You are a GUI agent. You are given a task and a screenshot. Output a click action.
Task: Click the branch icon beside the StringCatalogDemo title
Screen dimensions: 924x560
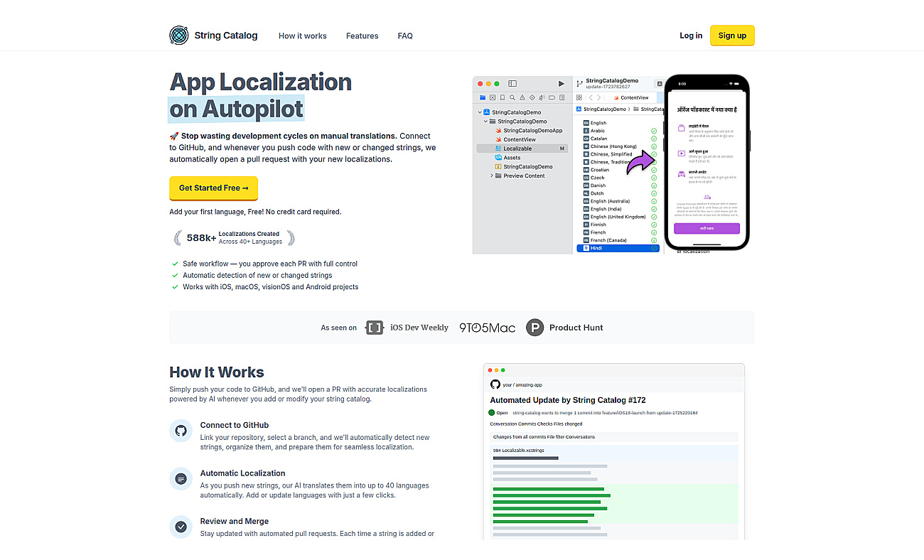click(x=579, y=84)
